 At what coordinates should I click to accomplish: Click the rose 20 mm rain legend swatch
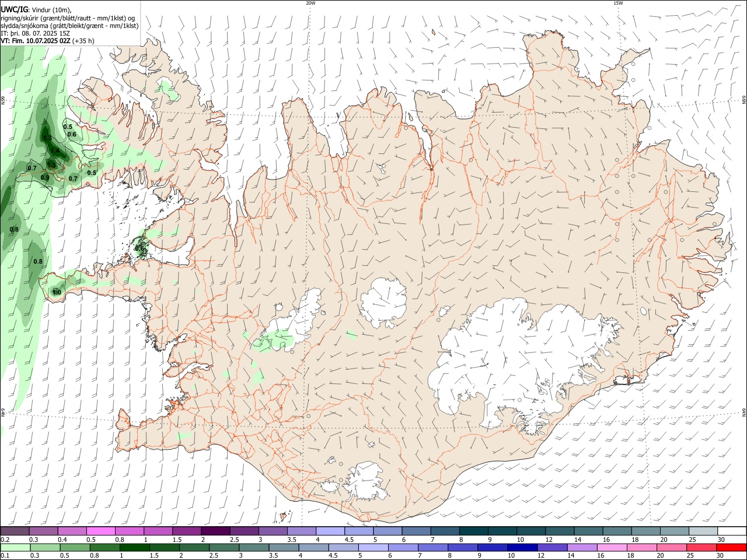pyautogui.click(x=672, y=547)
